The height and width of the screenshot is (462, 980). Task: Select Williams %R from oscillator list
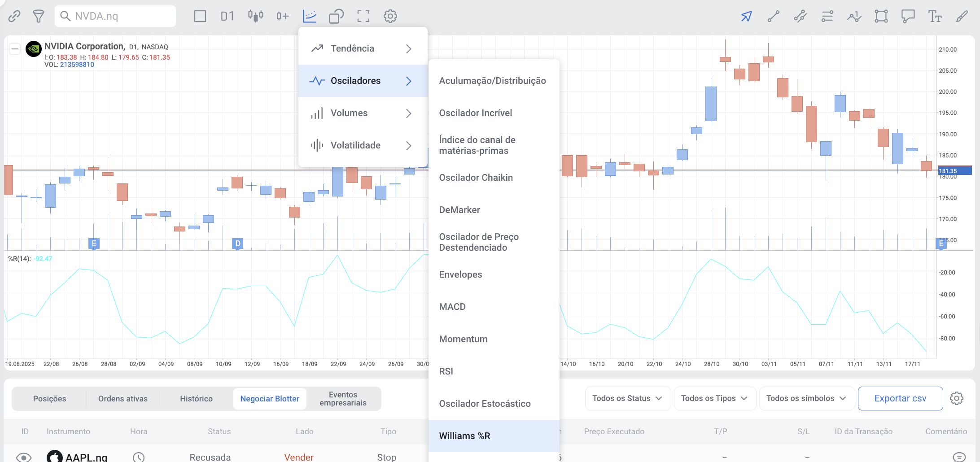click(x=494, y=436)
